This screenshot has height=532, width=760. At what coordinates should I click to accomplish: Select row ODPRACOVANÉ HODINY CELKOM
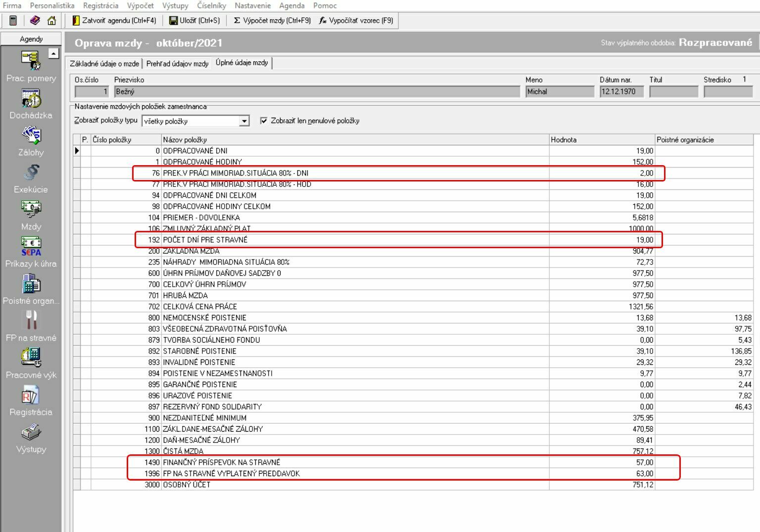(413, 206)
